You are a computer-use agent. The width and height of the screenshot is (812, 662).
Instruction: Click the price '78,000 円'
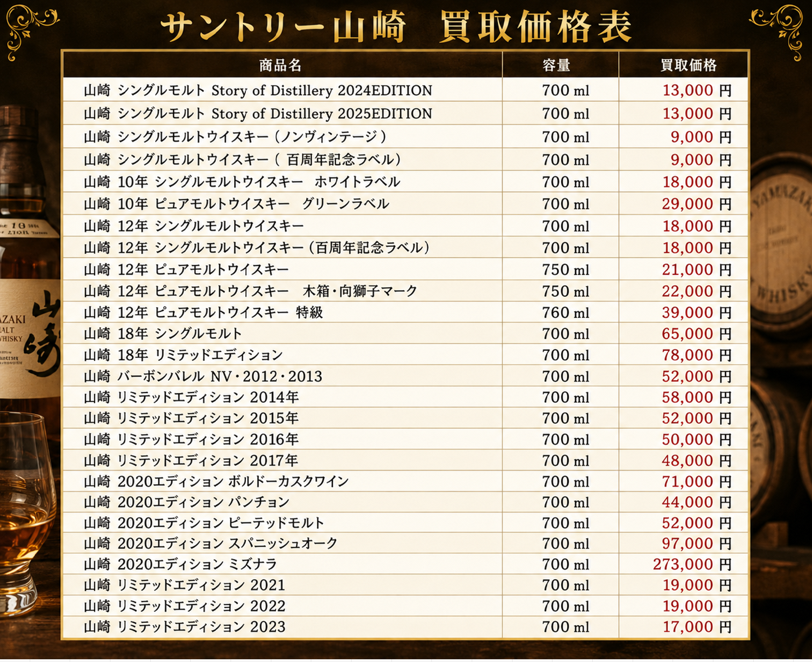coord(697,355)
